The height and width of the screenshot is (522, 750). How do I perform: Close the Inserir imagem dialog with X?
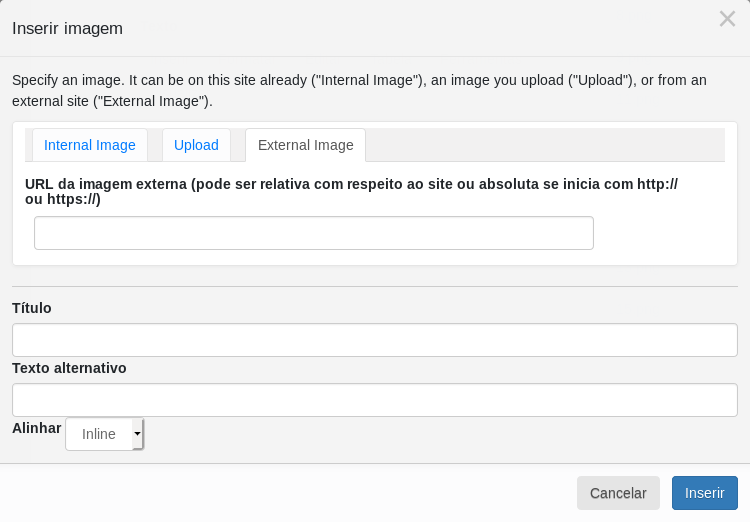click(727, 19)
